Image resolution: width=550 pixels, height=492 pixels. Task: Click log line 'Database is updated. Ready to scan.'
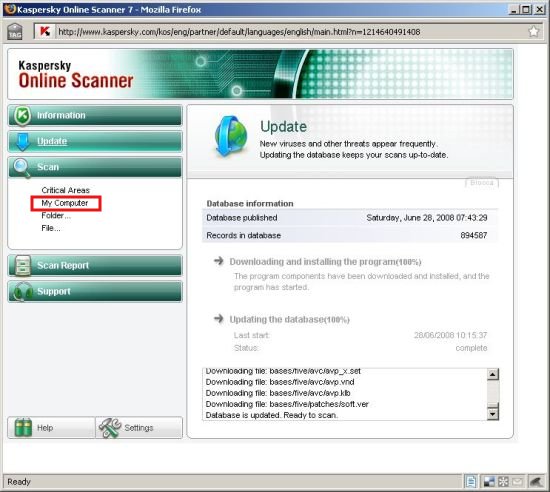click(272, 415)
